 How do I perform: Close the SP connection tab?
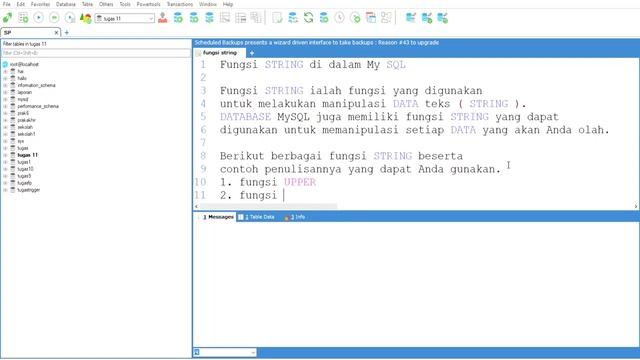56,33
